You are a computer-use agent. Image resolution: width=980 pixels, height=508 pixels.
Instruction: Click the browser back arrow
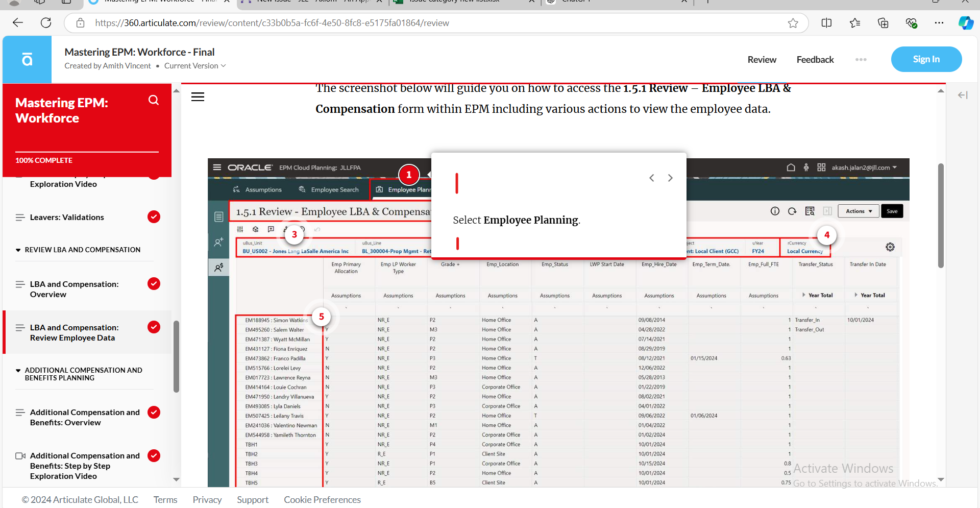pyautogui.click(x=18, y=22)
